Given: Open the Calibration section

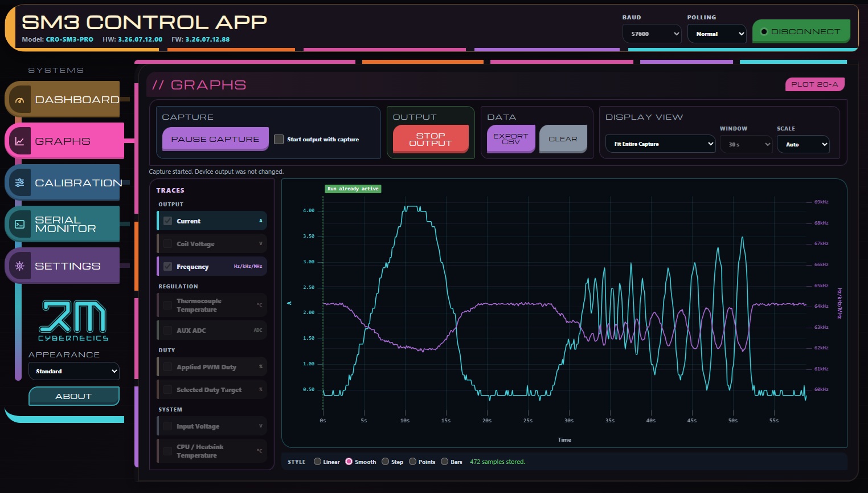Looking at the screenshot, I should coord(63,182).
